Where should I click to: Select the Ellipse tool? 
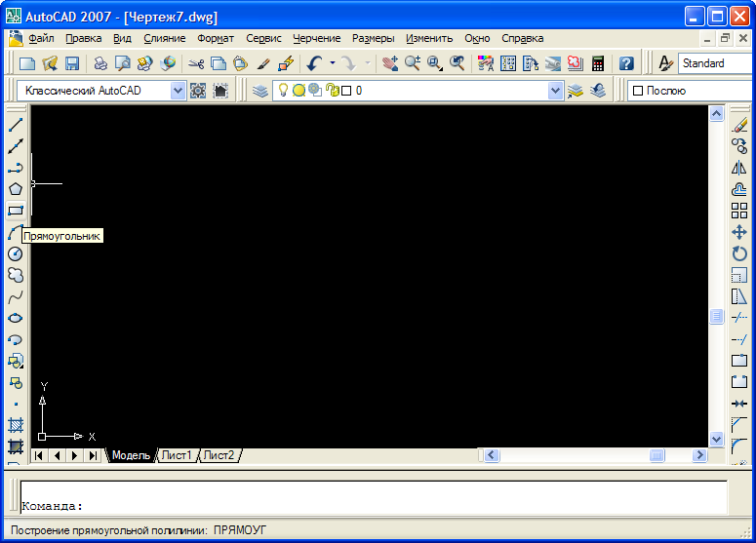16,318
